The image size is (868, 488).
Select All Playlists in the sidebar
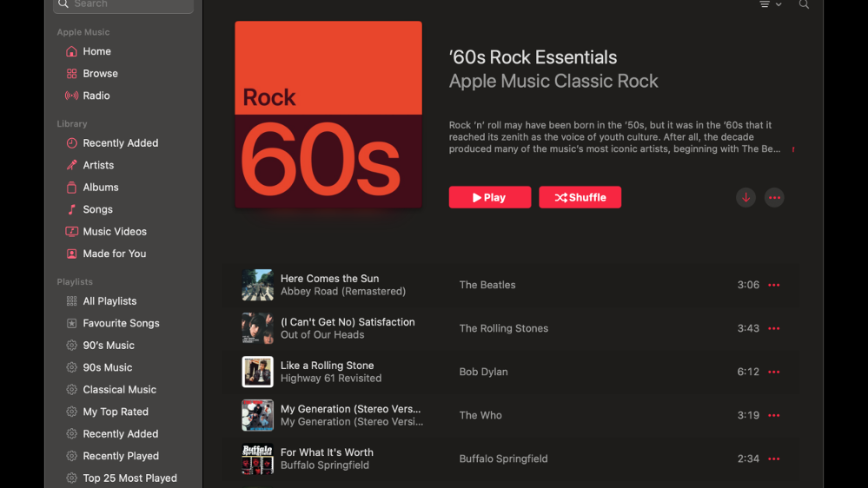point(109,301)
